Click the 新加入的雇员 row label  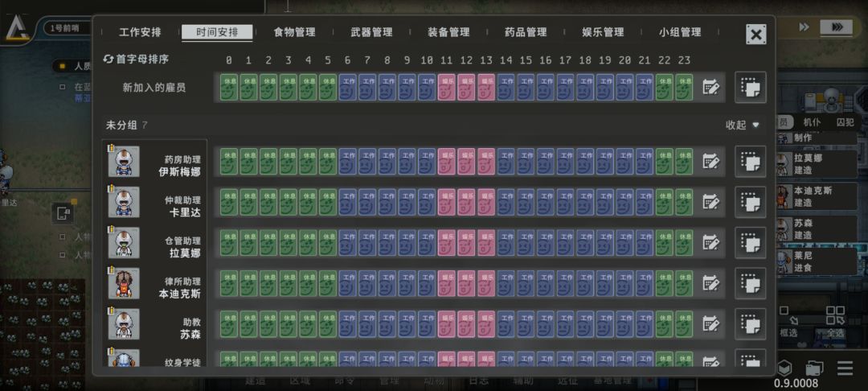pos(154,88)
